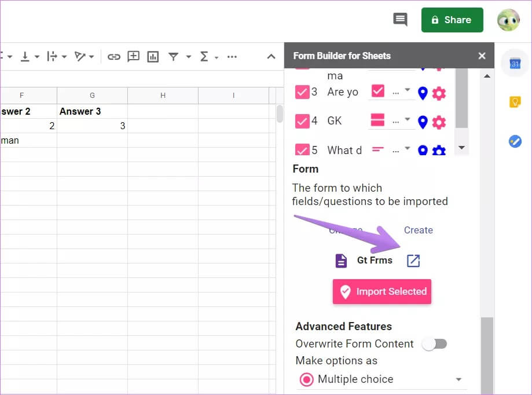The width and height of the screenshot is (532, 395).
Task: Click the location pin for question 4
Action: (423, 122)
